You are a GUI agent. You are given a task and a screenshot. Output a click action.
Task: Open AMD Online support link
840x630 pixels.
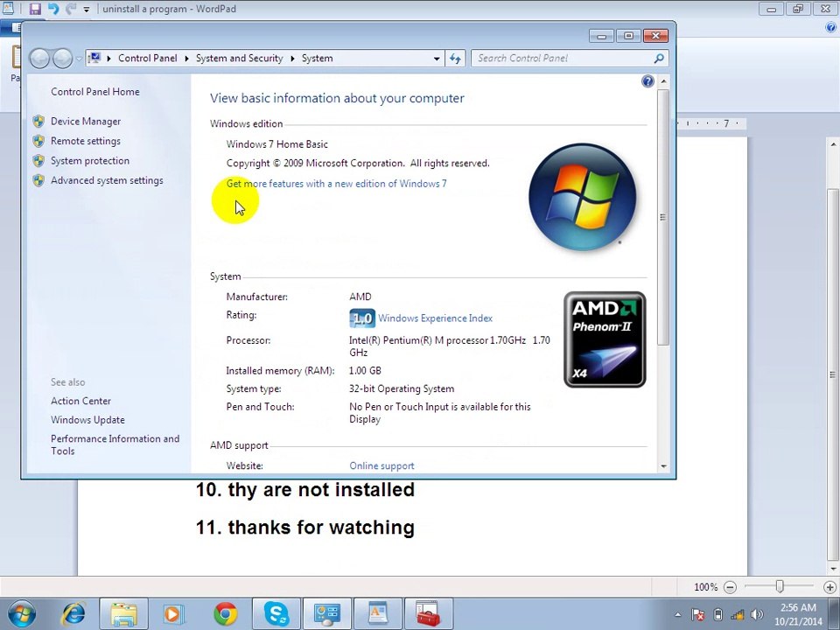pyautogui.click(x=382, y=466)
